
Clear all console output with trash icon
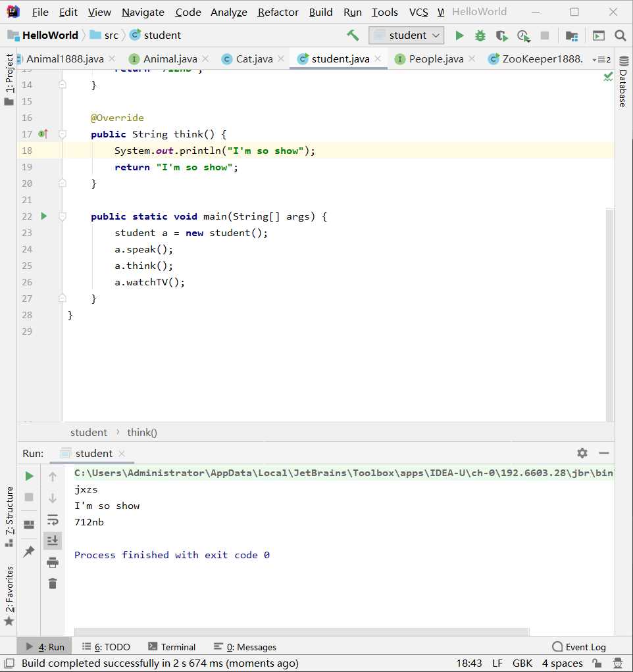click(53, 584)
